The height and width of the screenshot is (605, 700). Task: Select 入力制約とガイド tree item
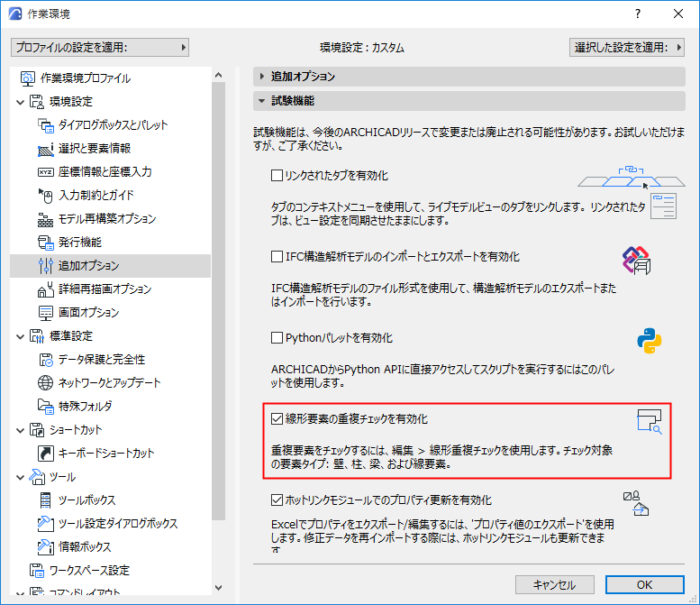96,196
